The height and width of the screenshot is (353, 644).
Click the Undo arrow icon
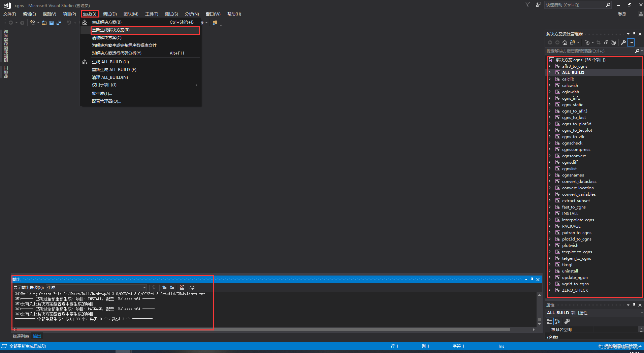[x=69, y=23]
